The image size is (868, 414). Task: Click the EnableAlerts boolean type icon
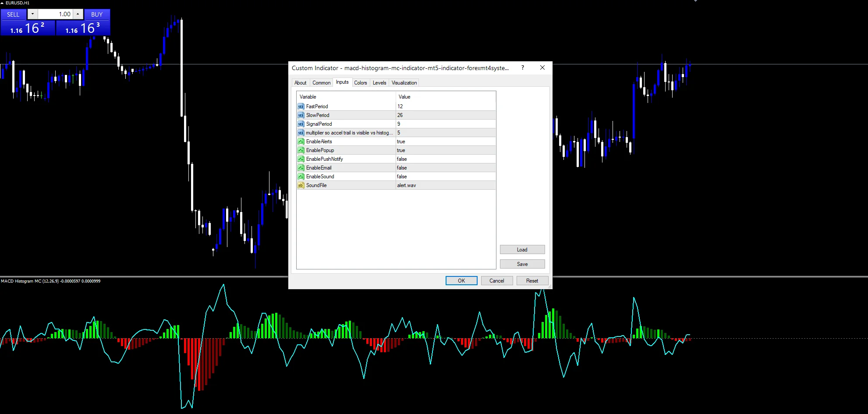(301, 142)
